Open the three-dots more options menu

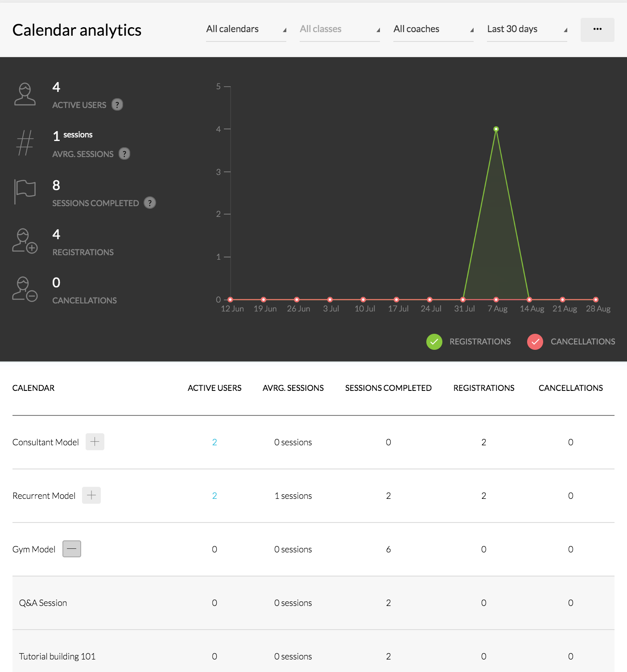tap(597, 29)
